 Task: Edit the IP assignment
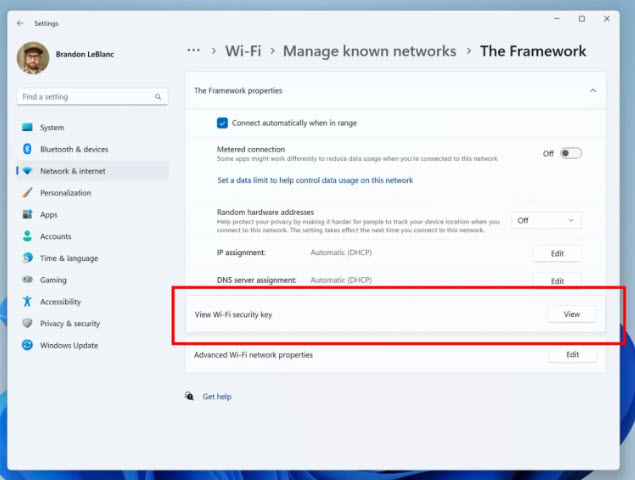[557, 254]
